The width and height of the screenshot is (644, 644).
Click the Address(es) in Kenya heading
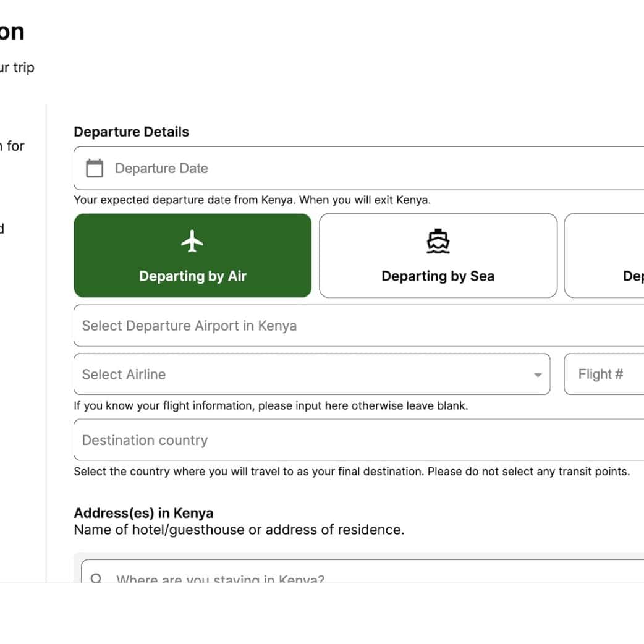click(143, 513)
